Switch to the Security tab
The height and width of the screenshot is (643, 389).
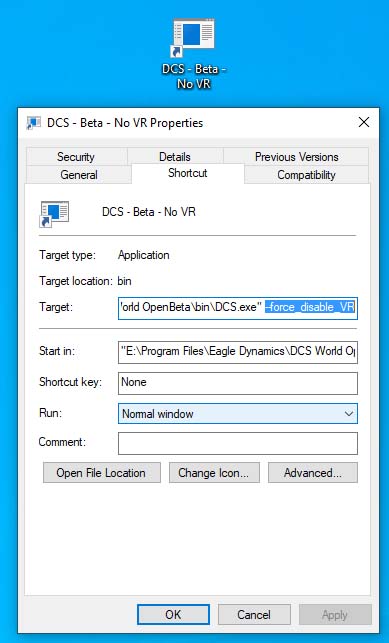click(x=76, y=157)
